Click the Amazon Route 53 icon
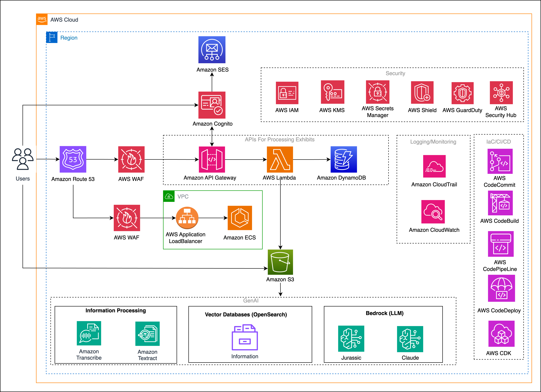This screenshot has width=541, height=392. 73,159
